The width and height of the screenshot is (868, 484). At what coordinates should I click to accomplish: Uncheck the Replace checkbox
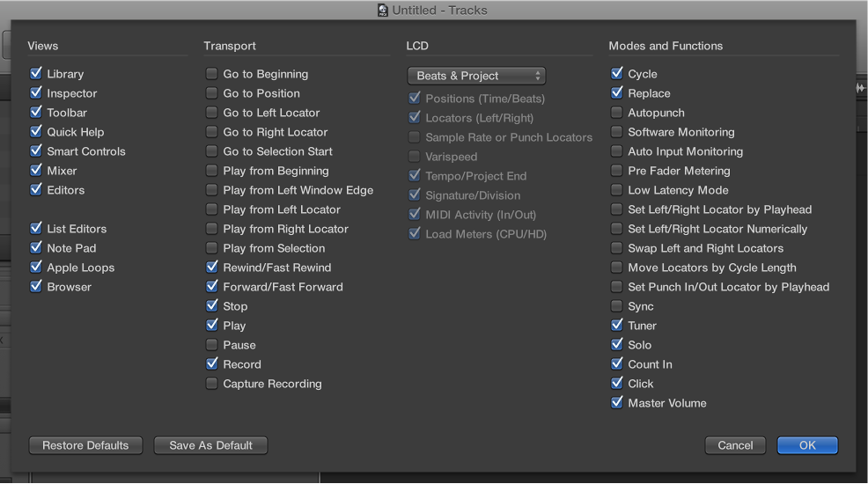point(617,93)
